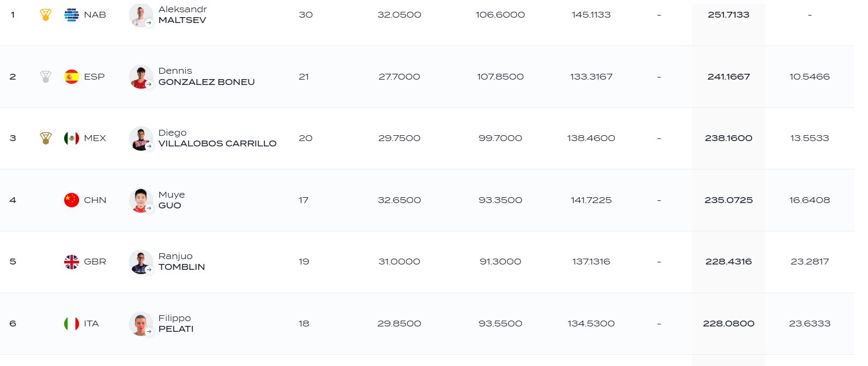Viewport: 868px width, 366px height.
Task: Open Aleksandr MALTSEV's name link
Action: coord(183,15)
